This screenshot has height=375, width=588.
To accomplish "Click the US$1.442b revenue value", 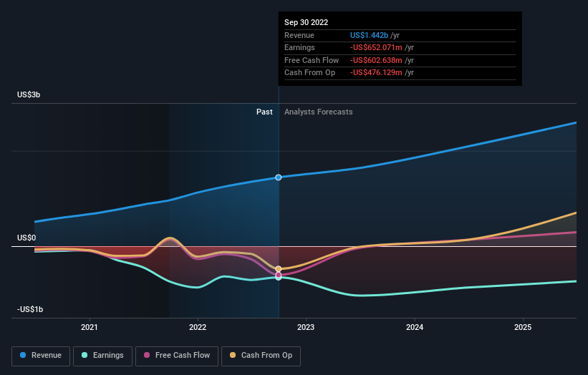I will [x=369, y=35].
